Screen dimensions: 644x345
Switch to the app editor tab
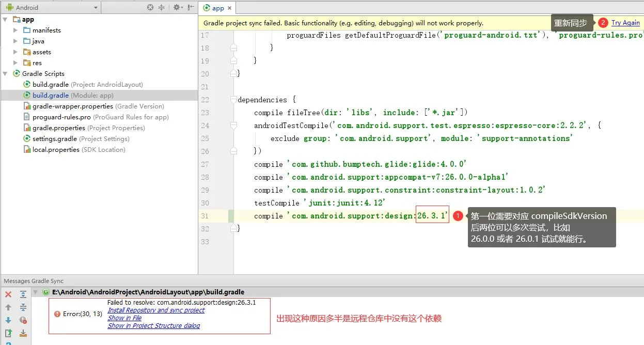pyautogui.click(x=214, y=8)
